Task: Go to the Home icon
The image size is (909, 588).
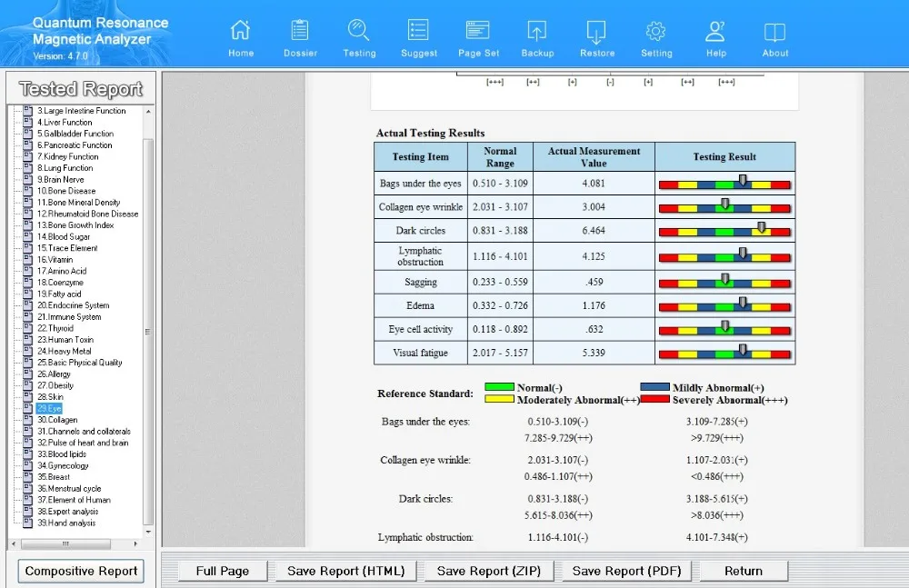Action: pos(241,32)
